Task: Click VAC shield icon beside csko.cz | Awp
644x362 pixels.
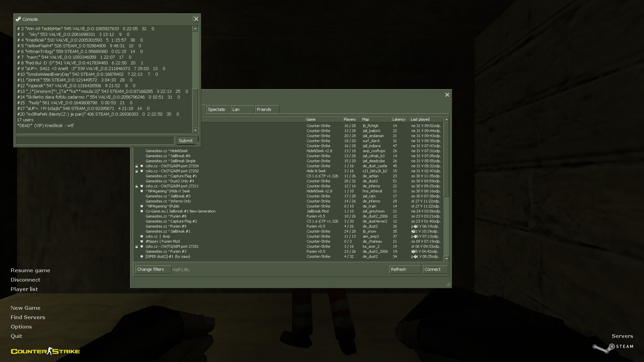Action: tap(142, 237)
